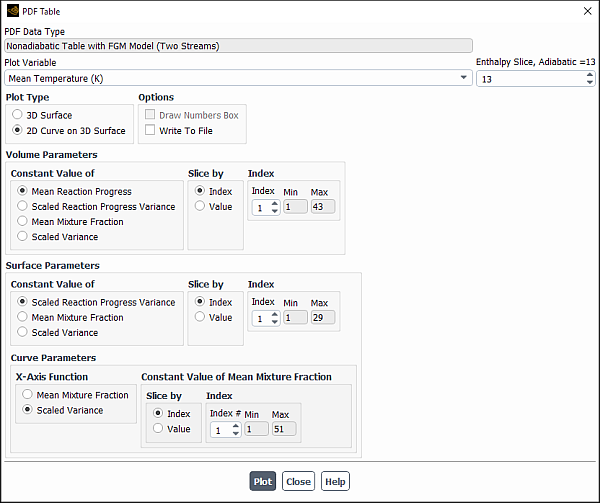Click the PDF Table title bar icon
Viewport: 600px width, 503px height.
click(12, 11)
